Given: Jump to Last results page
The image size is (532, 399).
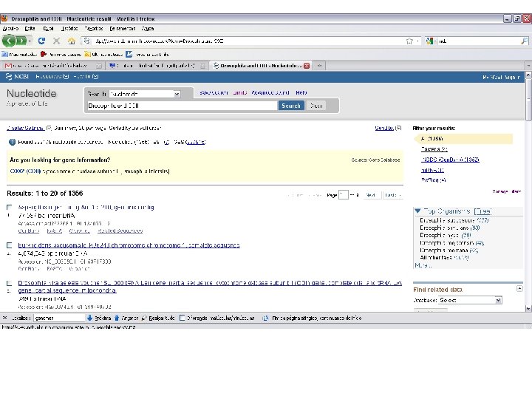Looking at the screenshot, I should tap(392, 195).
